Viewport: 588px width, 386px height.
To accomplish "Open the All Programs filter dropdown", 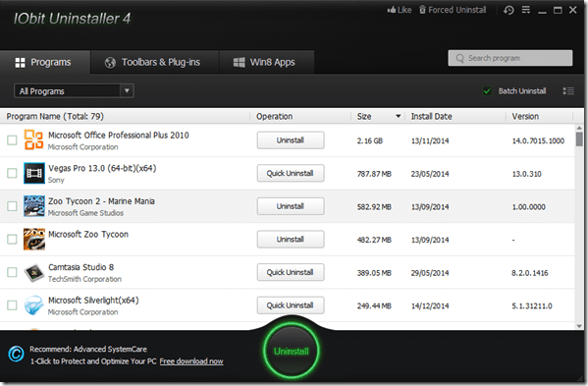I will pyautogui.click(x=74, y=90).
